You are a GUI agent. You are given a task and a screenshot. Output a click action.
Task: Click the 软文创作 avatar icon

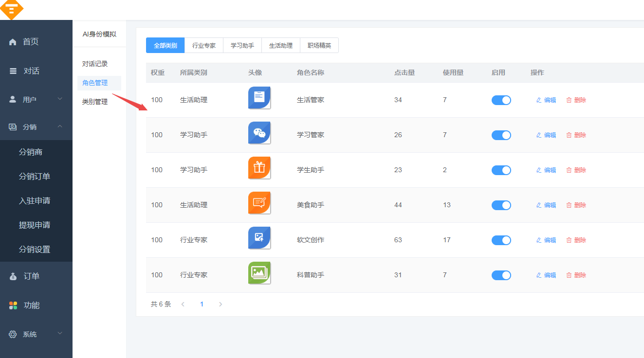point(259,238)
